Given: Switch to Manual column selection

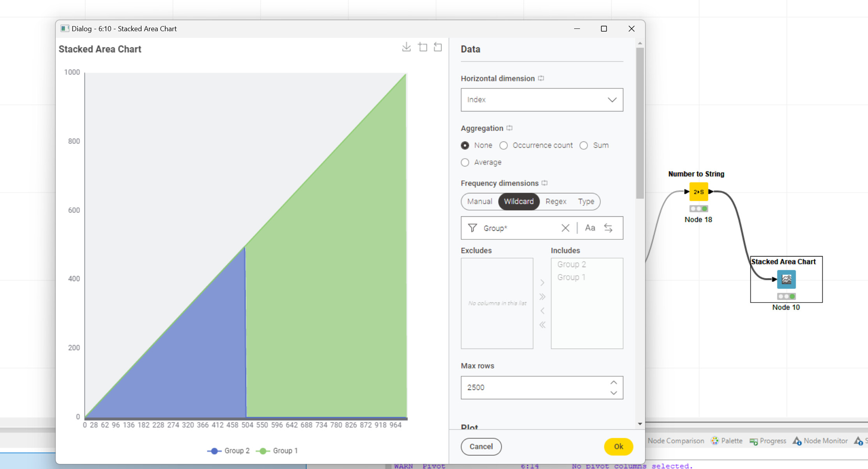Looking at the screenshot, I should [479, 202].
